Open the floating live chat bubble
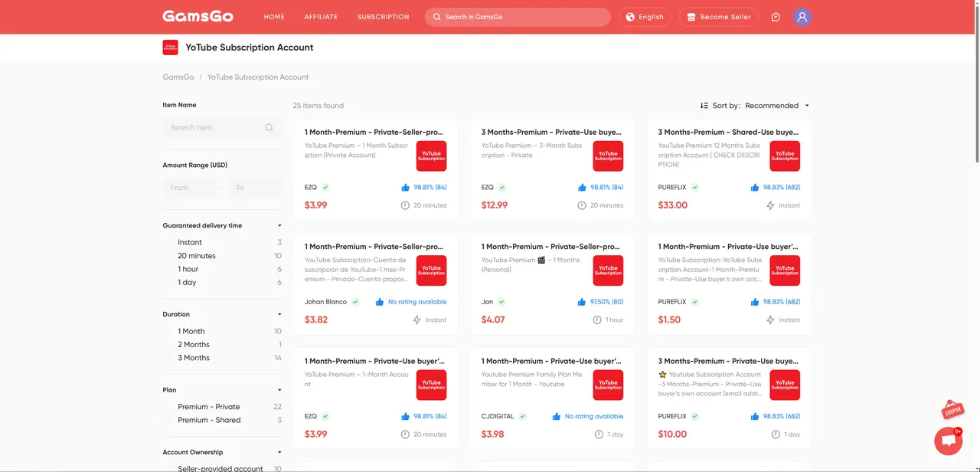 pos(948,441)
